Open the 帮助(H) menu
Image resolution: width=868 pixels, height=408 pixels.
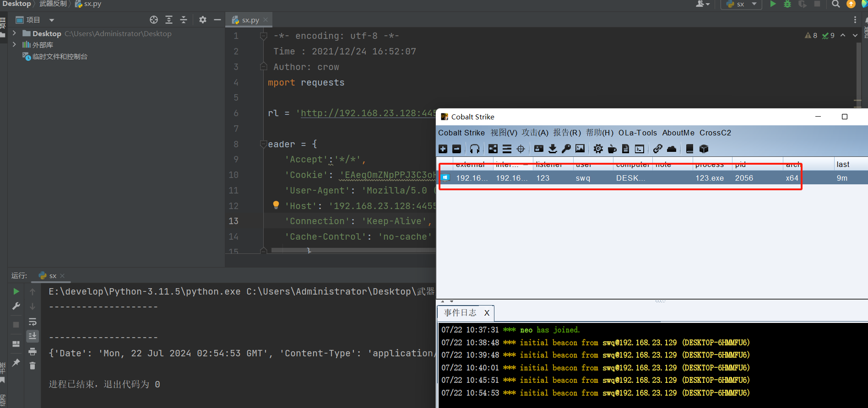point(600,133)
